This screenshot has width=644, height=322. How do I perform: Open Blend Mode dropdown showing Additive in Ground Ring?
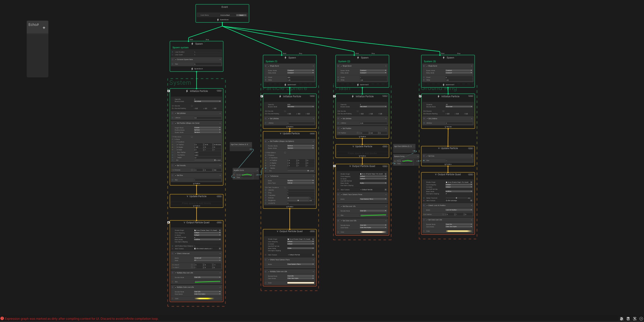tap(459, 191)
